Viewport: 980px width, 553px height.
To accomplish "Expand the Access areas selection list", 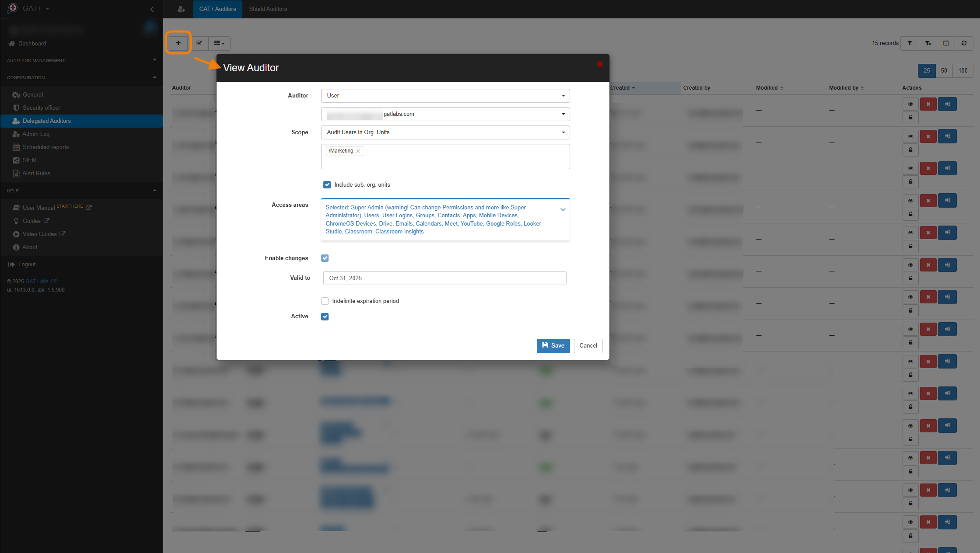I will 563,209.
